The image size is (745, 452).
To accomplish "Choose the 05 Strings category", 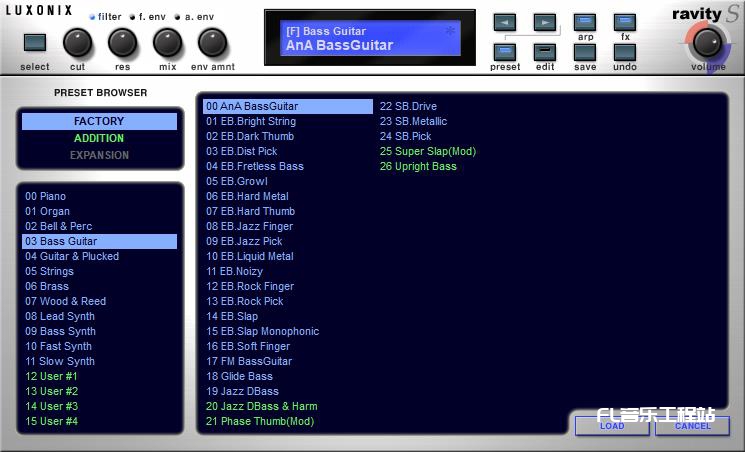I will click(99, 271).
